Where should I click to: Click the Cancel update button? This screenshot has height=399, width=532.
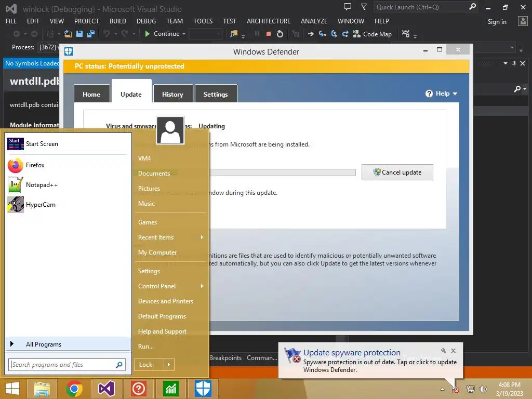(397, 172)
